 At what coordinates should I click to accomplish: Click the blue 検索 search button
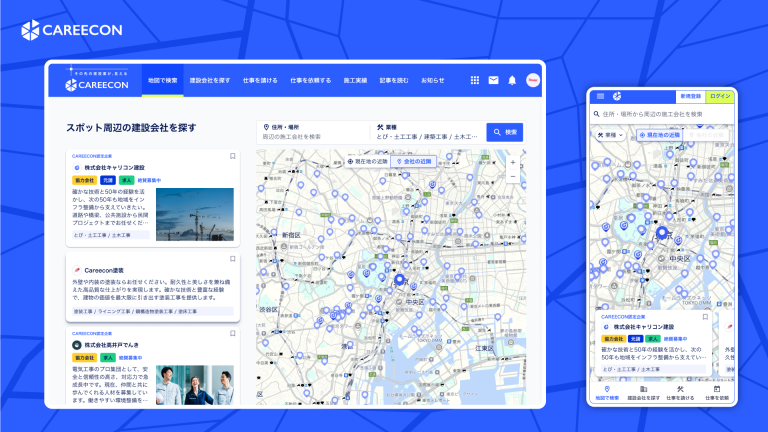click(504, 132)
